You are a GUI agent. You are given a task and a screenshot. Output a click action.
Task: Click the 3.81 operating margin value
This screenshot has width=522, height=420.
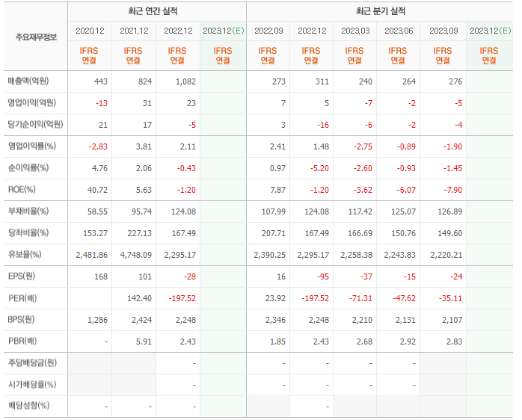(x=144, y=146)
